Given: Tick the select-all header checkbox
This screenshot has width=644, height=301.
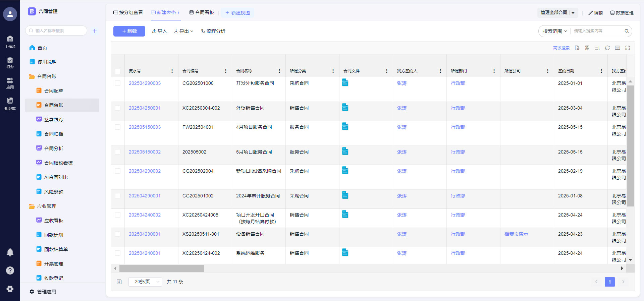Looking at the screenshot, I should point(118,71).
